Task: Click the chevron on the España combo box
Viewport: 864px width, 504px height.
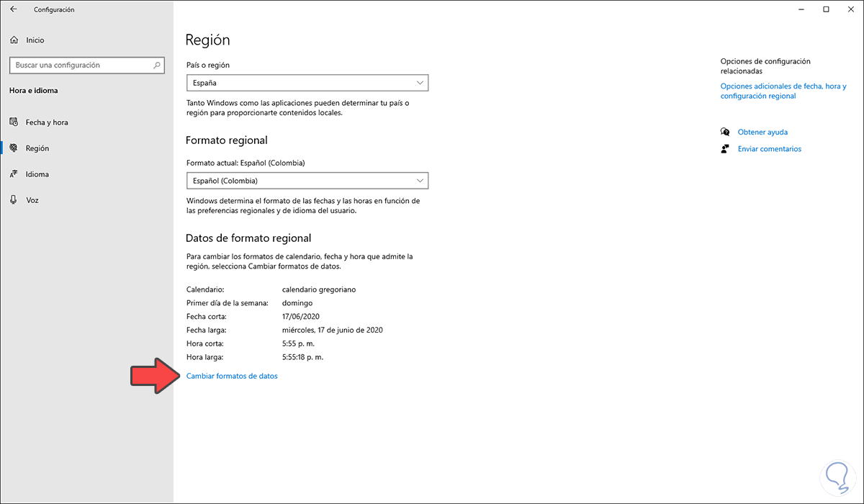Action: pyautogui.click(x=420, y=83)
